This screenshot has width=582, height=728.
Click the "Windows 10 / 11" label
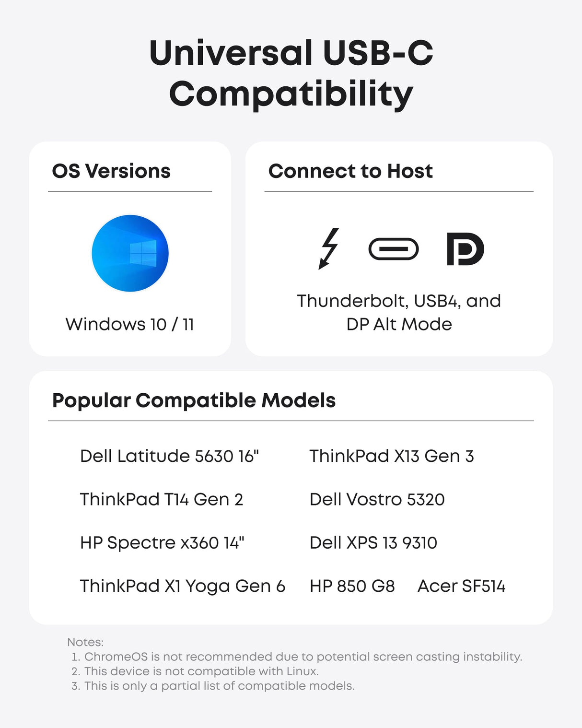coord(130,325)
